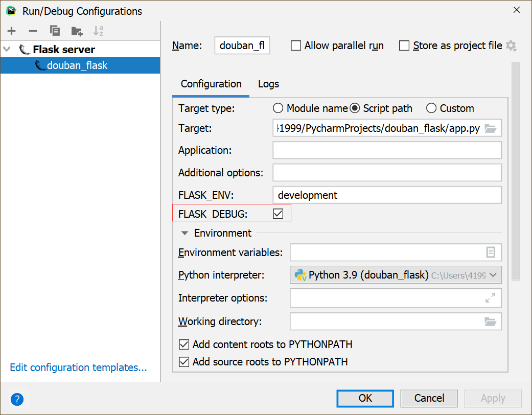Open the Store as project file gear settings

pyautogui.click(x=512, y=45)
